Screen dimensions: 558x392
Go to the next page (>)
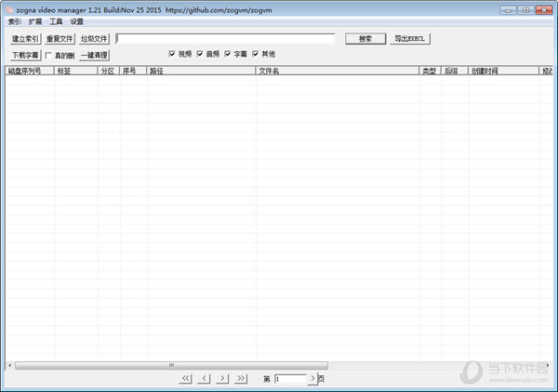(x=222, y=379)
